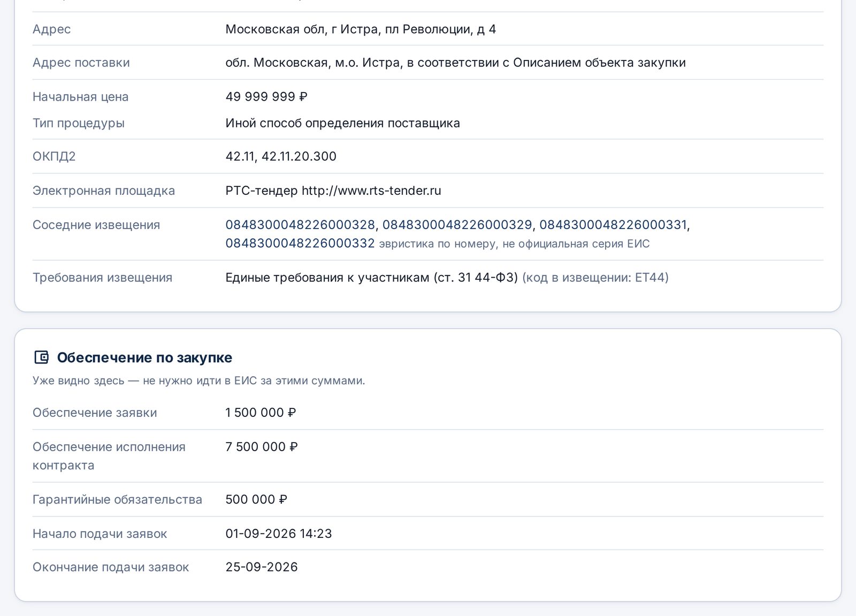Click warranty obligations amount 500 000 ₽
Image resolution: width=856 pixels, height=616 pixels.
tap(256, 499)
